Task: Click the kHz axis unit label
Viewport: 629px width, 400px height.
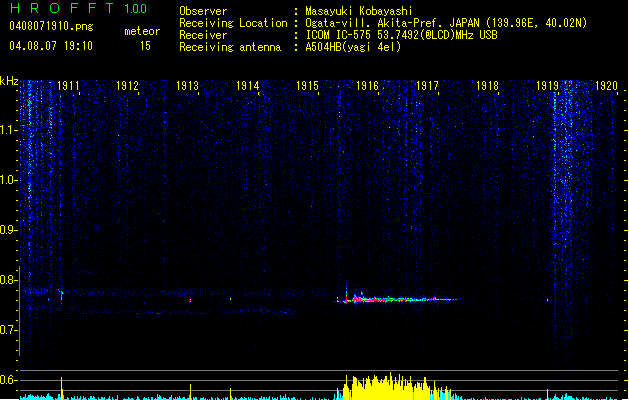Action: click(x=9, y=81)
